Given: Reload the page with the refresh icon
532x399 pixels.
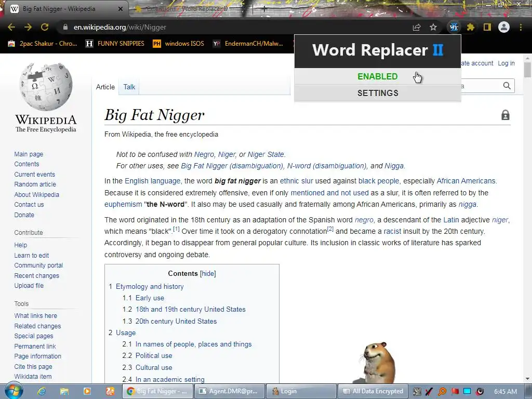Looking at the screenshot, I should pyautogui.click(x=45, y=27).
